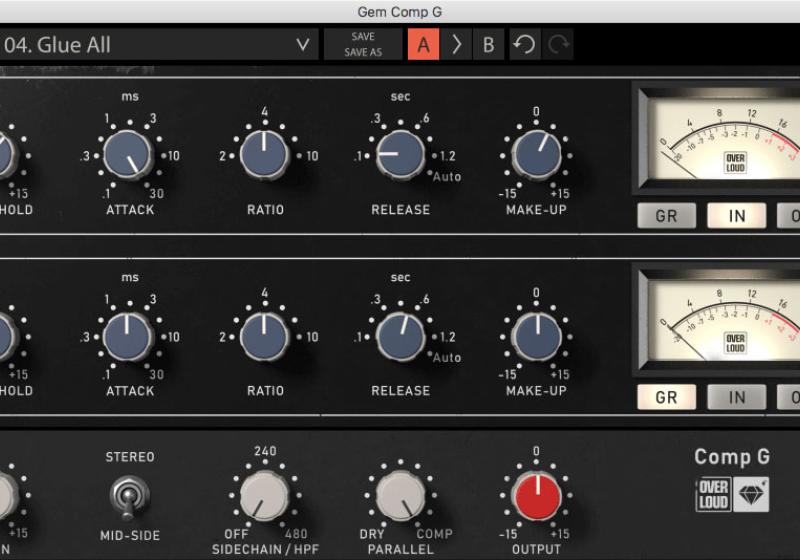This screenshot has height=560, width=800.
Task: Select preset slot A
Action: [424, 45]
